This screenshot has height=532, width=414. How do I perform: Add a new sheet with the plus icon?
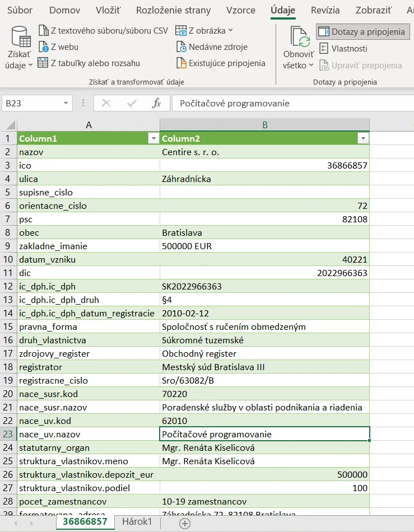(x=185, y=524)
